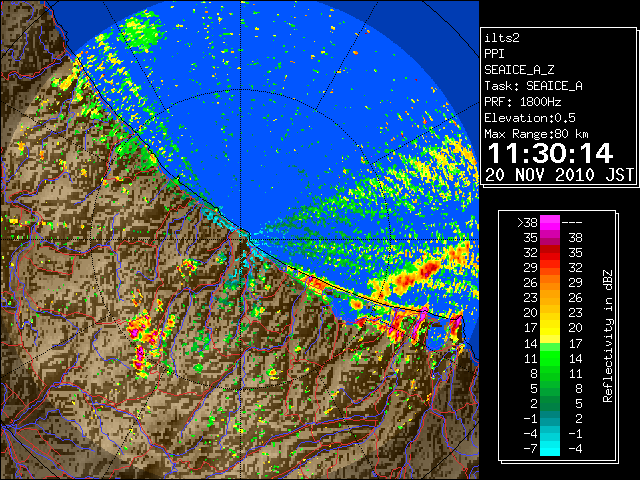This screenshot has width=640, height=480.
Task: Click the 11:30:14 timestamp
Action: (x=550, y=153)
